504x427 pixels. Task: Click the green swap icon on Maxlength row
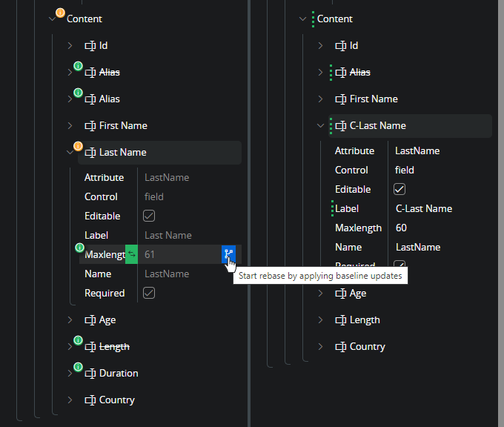pos(131,254)
